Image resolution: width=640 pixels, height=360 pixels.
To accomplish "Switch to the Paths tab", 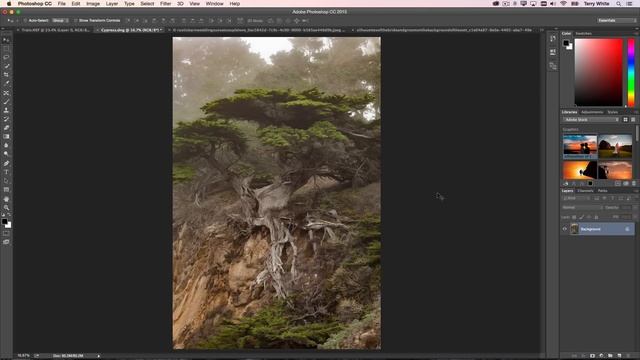I will point(602,191).
